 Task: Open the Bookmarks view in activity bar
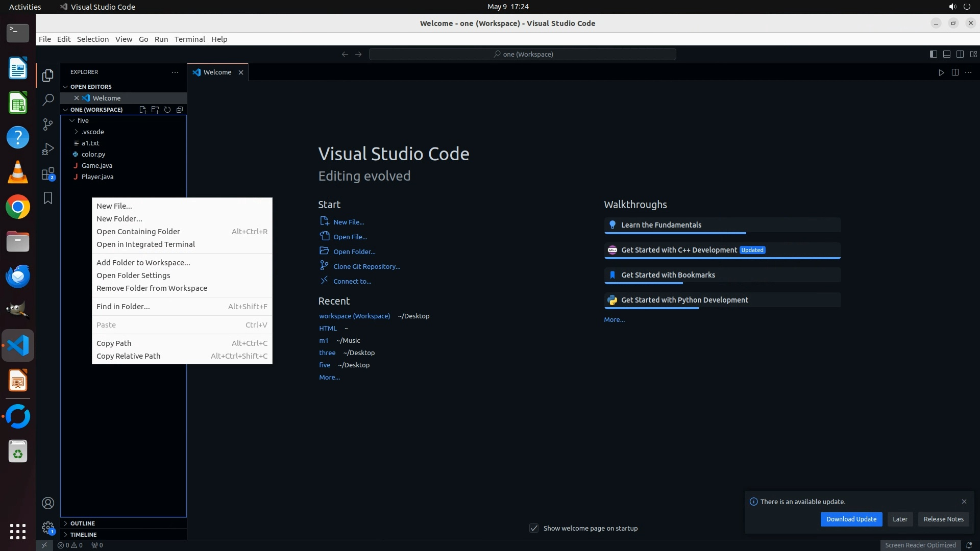point(48,198)
